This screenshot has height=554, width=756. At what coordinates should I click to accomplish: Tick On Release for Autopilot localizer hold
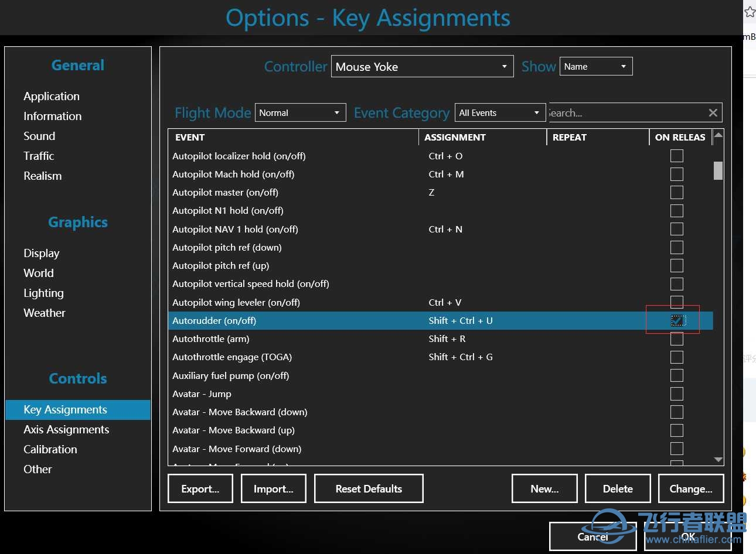(677, 156)
